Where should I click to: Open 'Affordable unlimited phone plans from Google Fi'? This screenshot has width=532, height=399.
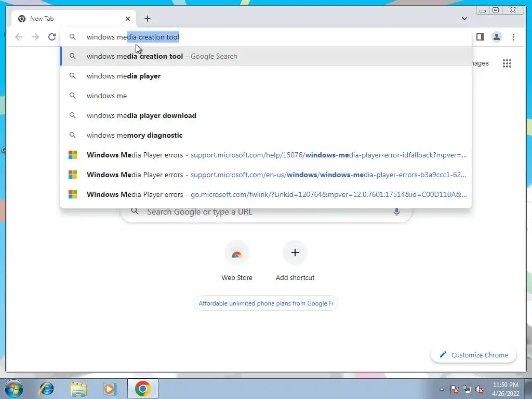[x=266, y=303]
